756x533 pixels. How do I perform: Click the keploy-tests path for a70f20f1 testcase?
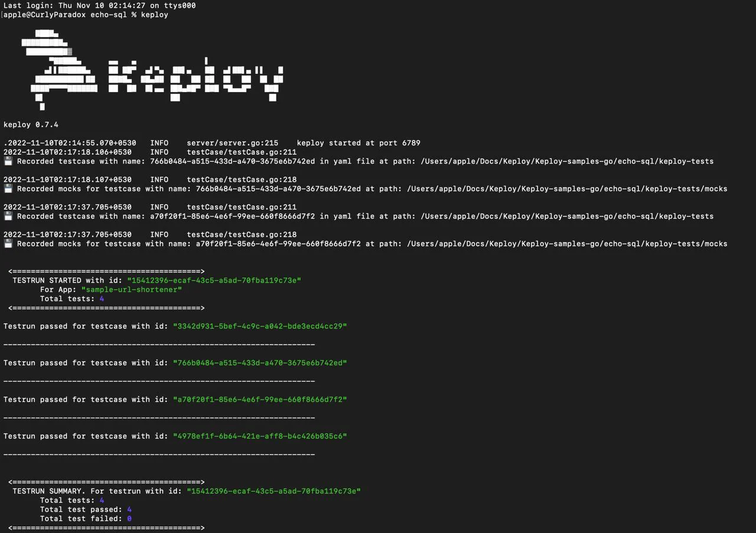[567, 216]
